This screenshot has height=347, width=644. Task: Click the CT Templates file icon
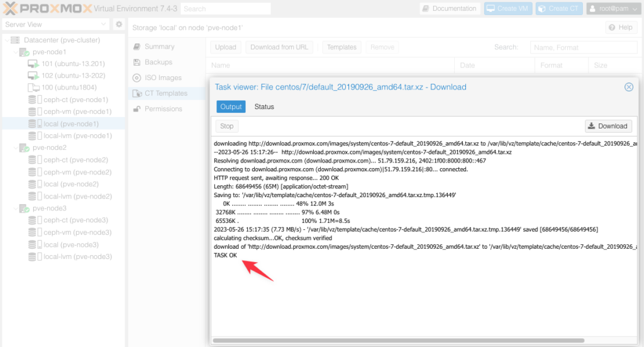coord(137,93)
